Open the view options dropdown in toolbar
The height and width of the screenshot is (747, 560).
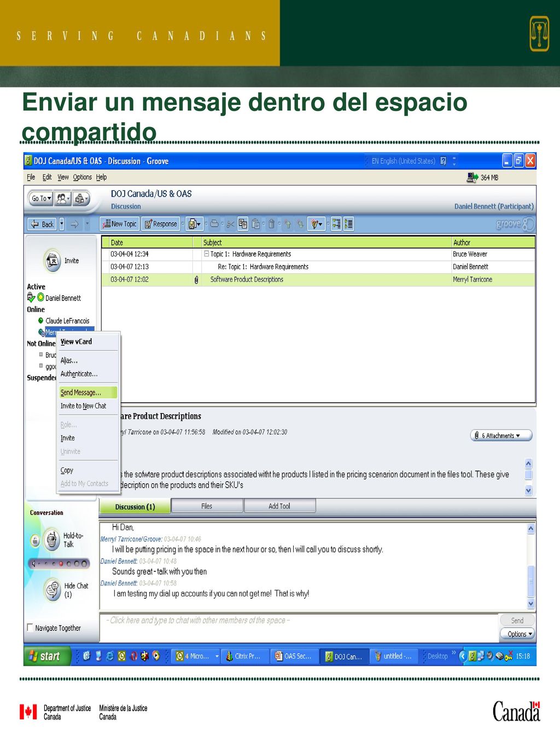point(195,224)
